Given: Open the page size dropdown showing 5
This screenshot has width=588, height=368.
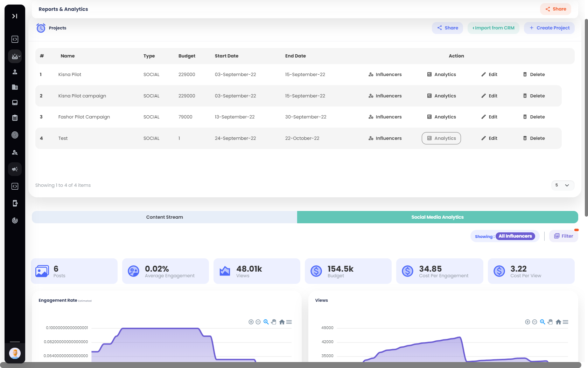Looking at the screenshot, I should (562, 185).
